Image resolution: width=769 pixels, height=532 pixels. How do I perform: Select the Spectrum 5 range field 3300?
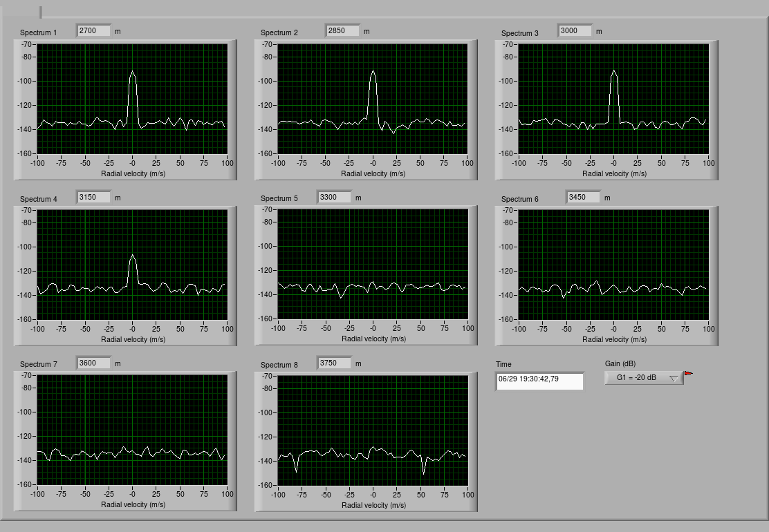(x=335, y=198)
